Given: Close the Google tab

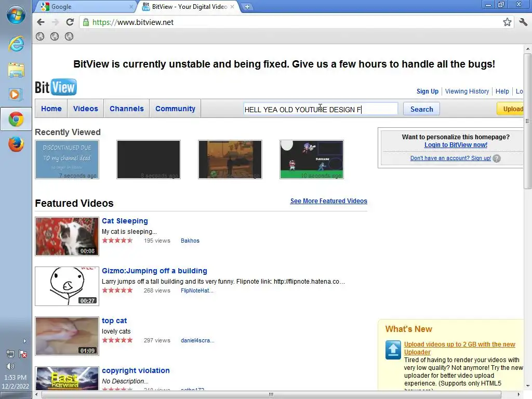Looking at the screenshot, I should click(x=131, y=7).
